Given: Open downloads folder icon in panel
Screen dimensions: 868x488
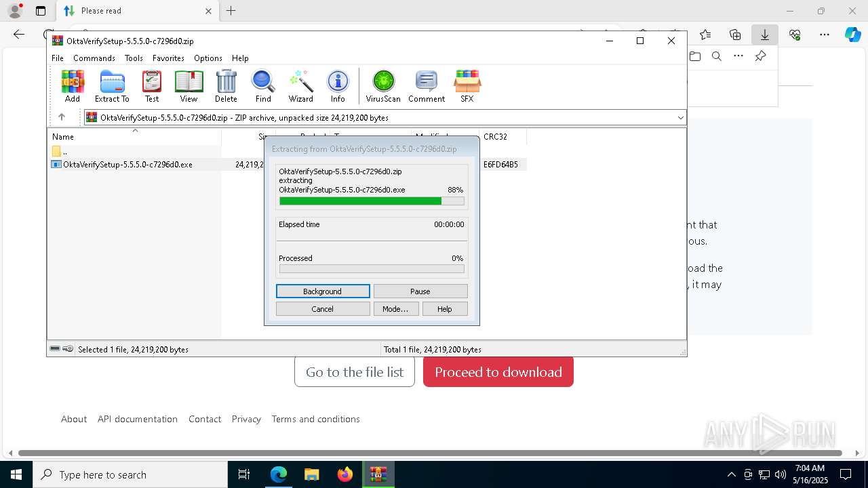Looking at the screenshot, I should 695,56.
